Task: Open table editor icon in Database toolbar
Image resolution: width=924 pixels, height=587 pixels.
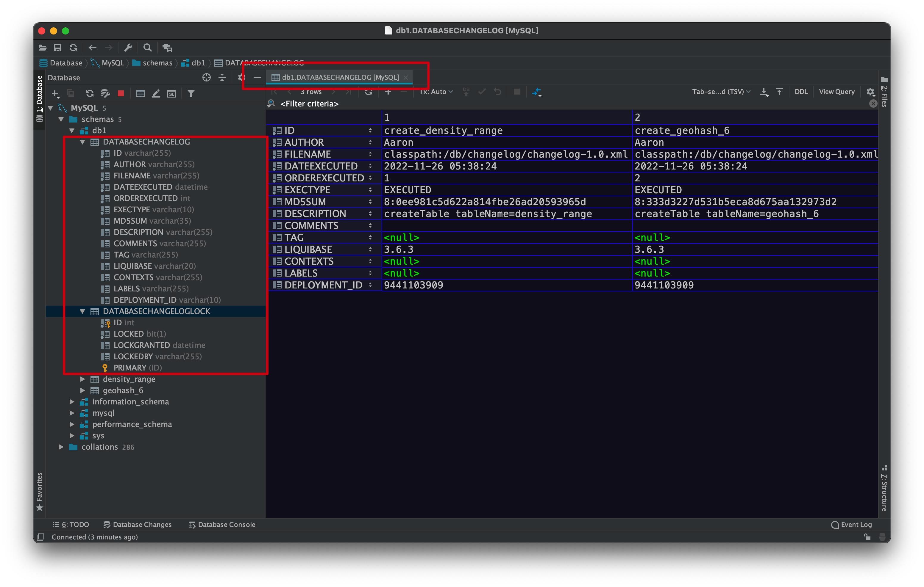Action: [141, 94]
